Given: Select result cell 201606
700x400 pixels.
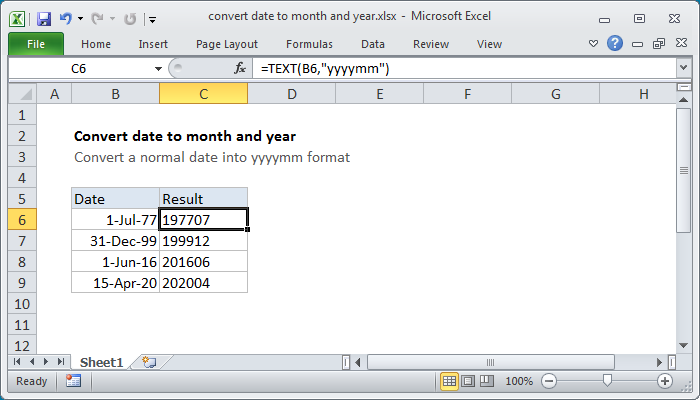Looking at the screenshot, I should pyautogui.click(x=204, y=262).
